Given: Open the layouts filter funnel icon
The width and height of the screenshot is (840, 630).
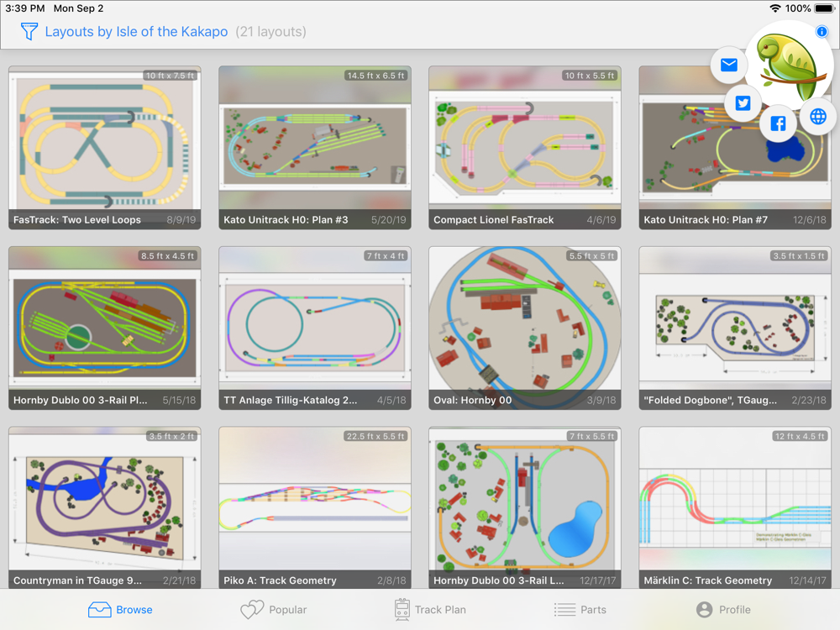Looking at the screenshot, I should pos(29,32).
